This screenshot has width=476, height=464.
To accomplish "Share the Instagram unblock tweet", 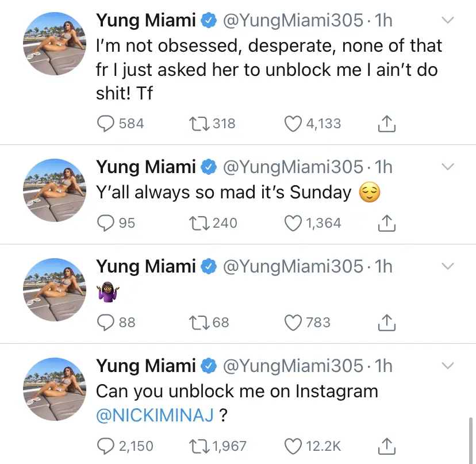I will tap(387, 446).
